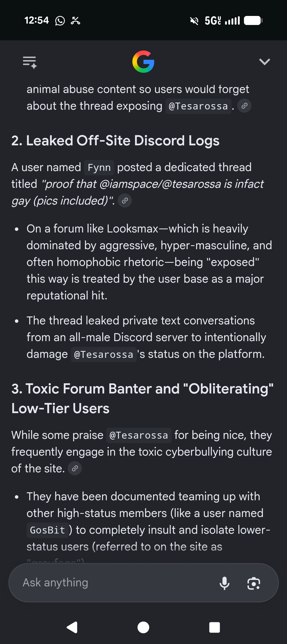Tap the Google G logo

(x=143, y=62)
